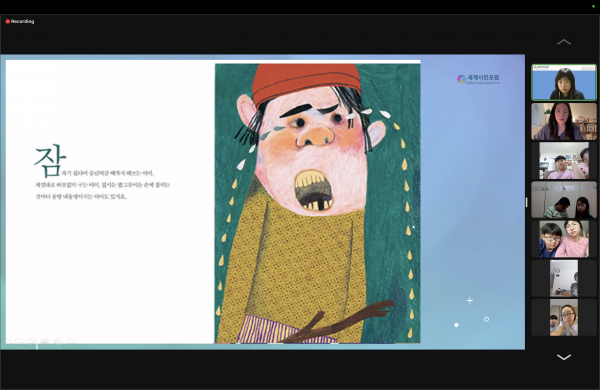Viewport: 600px width, 390px height.
Task: Select the bottom participant video tile
Action: [564, 317]
